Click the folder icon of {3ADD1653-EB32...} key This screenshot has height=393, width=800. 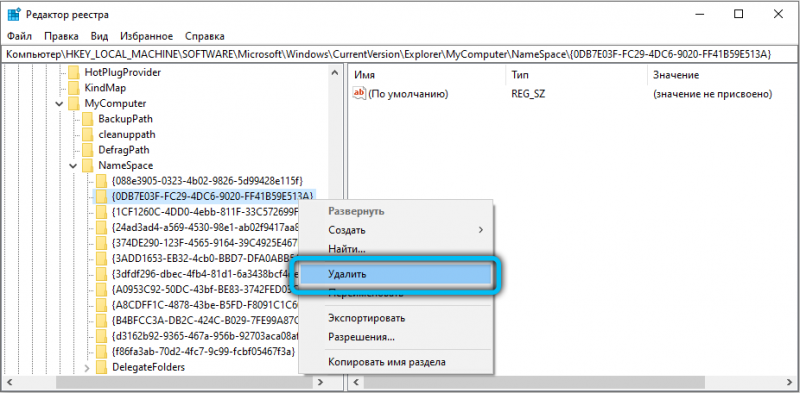102,258
